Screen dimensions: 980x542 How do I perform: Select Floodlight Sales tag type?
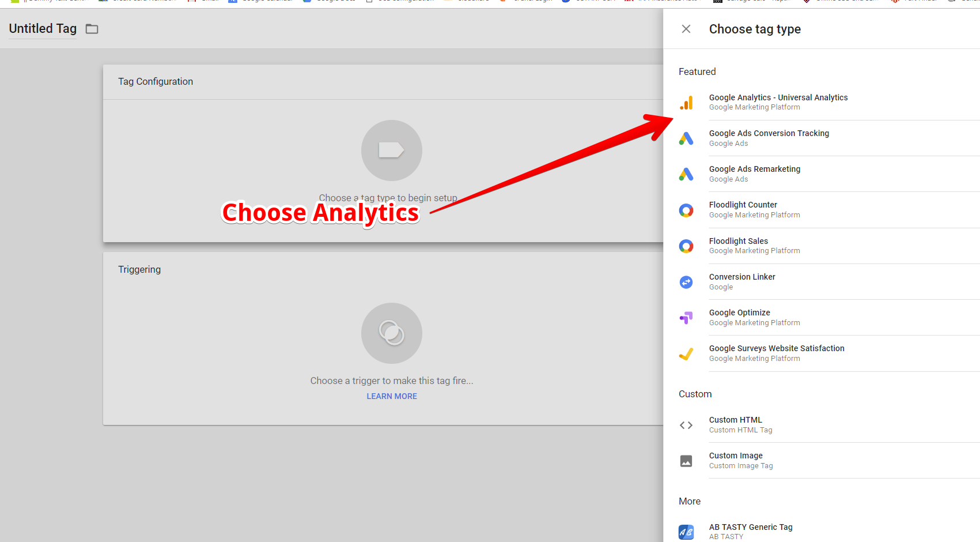click(822, 246)
